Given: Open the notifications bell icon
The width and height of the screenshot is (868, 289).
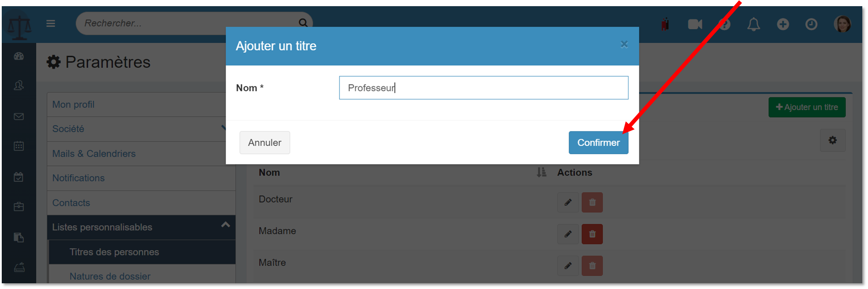Looking at the screenshot, I should (753, 24).
